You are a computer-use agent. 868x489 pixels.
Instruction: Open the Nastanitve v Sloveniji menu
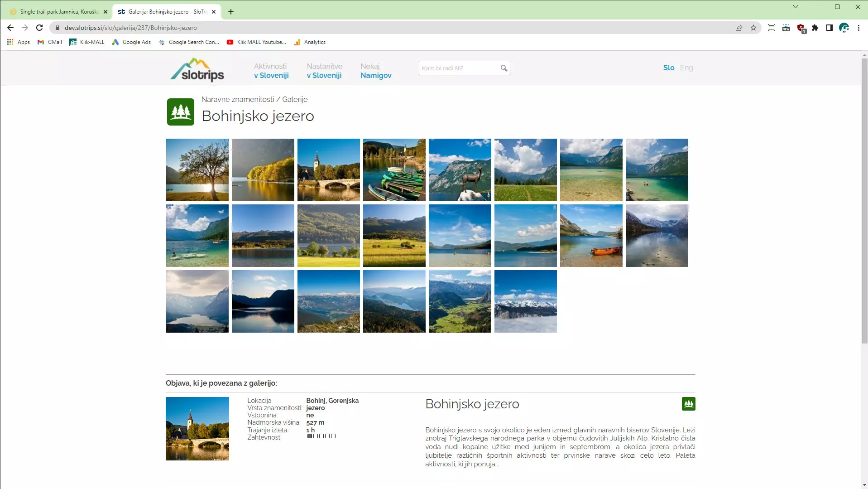coord(324,71)
